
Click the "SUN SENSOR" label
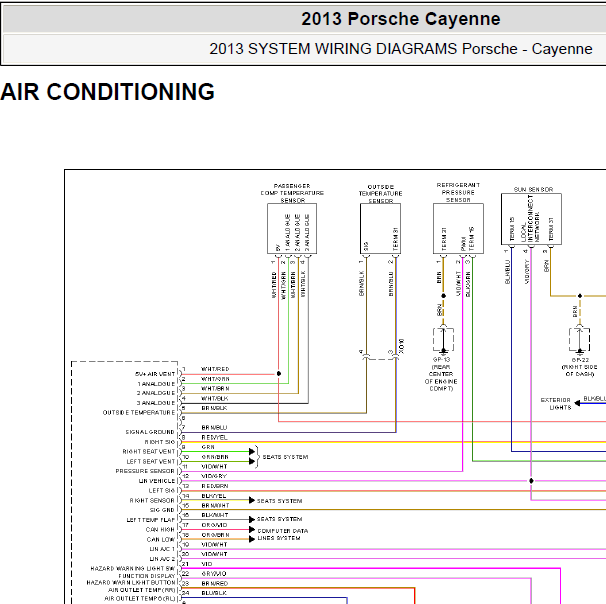(533, 189)
